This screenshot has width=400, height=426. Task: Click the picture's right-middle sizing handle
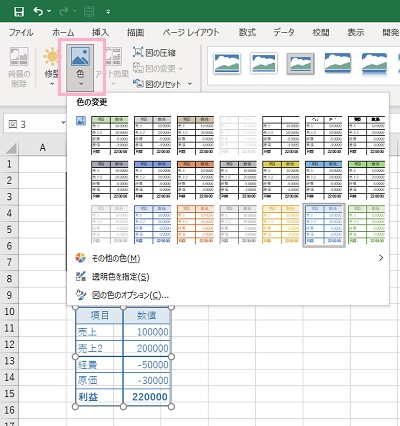tap(171, 357)
